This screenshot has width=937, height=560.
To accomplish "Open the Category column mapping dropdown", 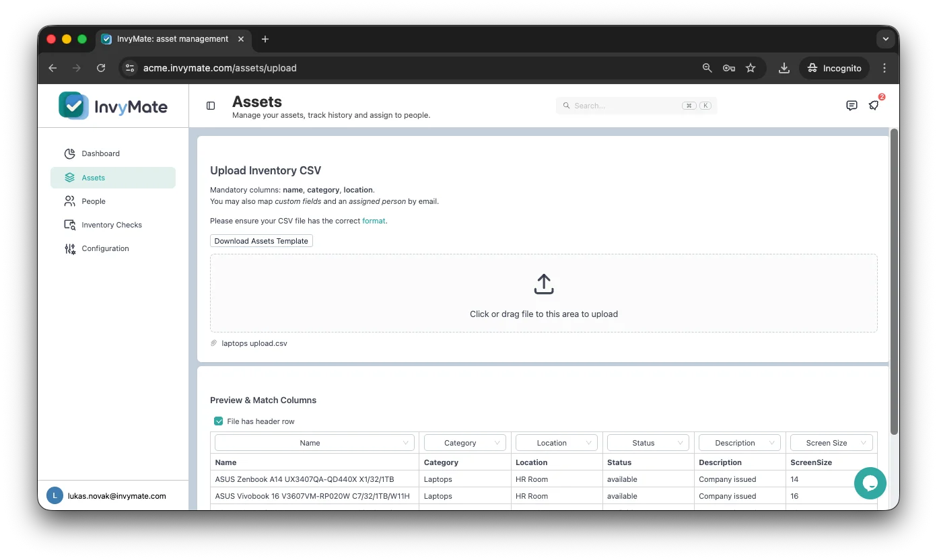I will pyautogui.click(x=465, y=443).
